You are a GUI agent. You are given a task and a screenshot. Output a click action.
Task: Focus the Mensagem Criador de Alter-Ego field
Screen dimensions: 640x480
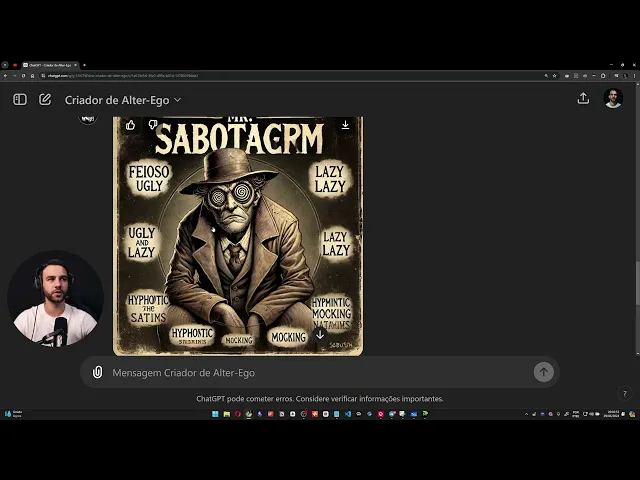318,373
